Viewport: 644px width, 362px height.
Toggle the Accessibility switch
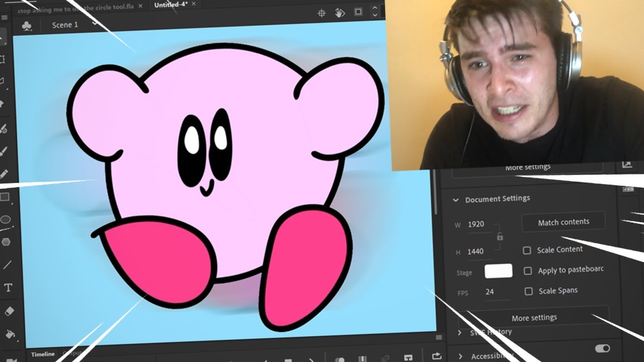(x=602, y=348)
